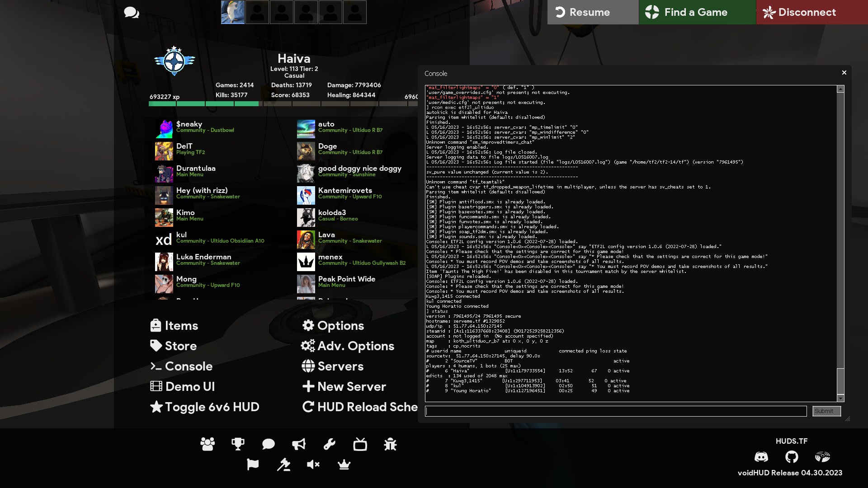
Task: Click the HUDS.TF link text
Action: pos(792,441)
